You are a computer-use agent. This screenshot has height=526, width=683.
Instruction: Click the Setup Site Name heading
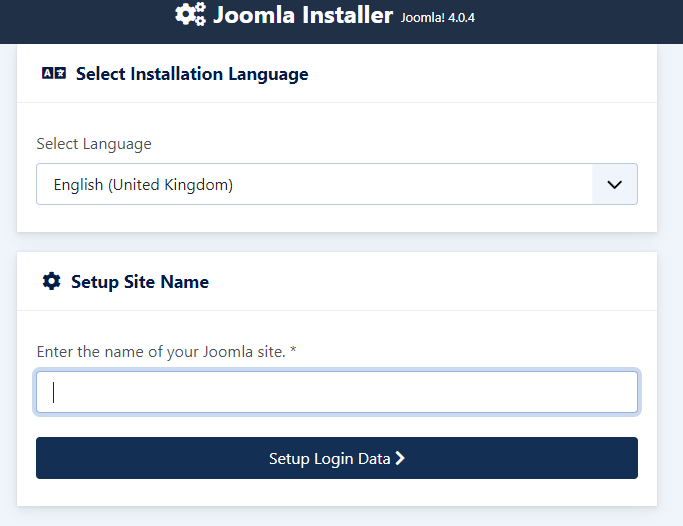(x=140, y=282)
